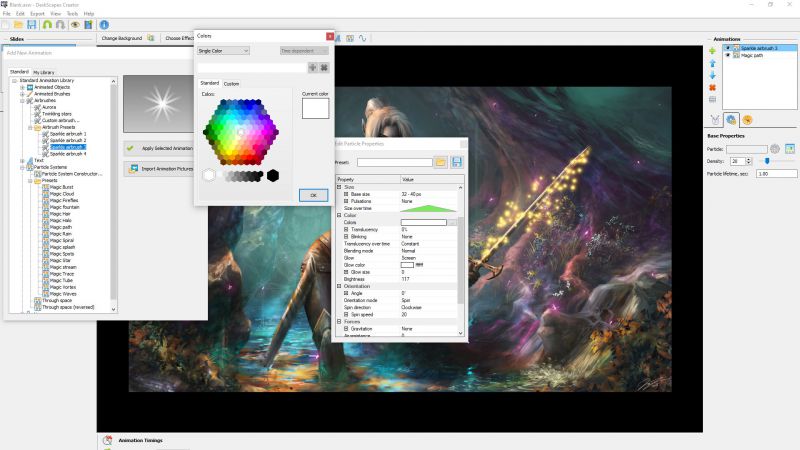Viewport: 800px width, 450px height.
Task: Open the Single Color dropdown
Action: pos(223,50)
